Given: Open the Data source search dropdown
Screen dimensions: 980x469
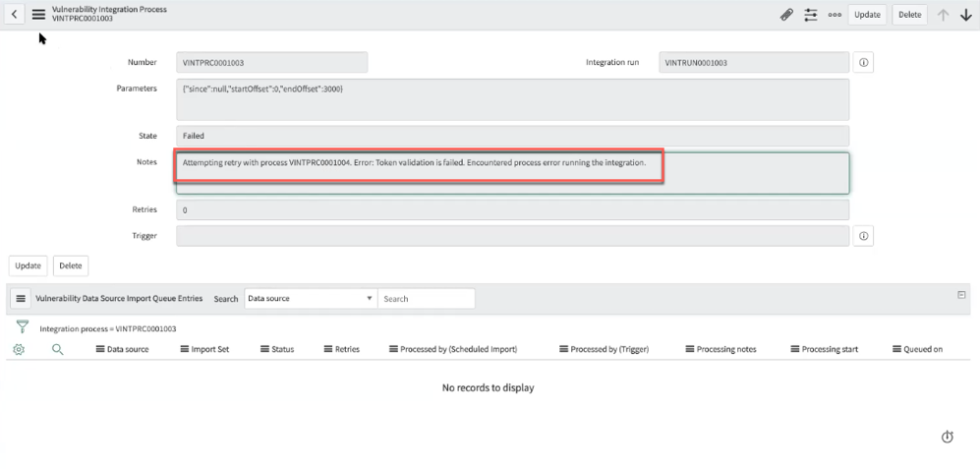Looking at the screenshot, I should [311, 299].
